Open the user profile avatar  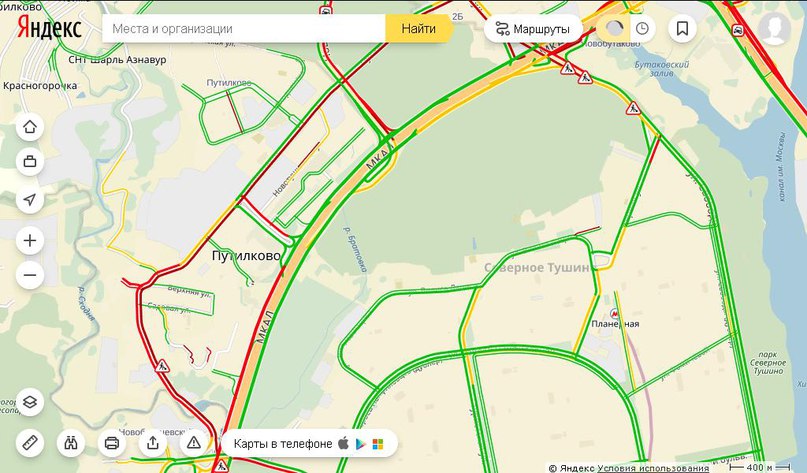[775, 28]
